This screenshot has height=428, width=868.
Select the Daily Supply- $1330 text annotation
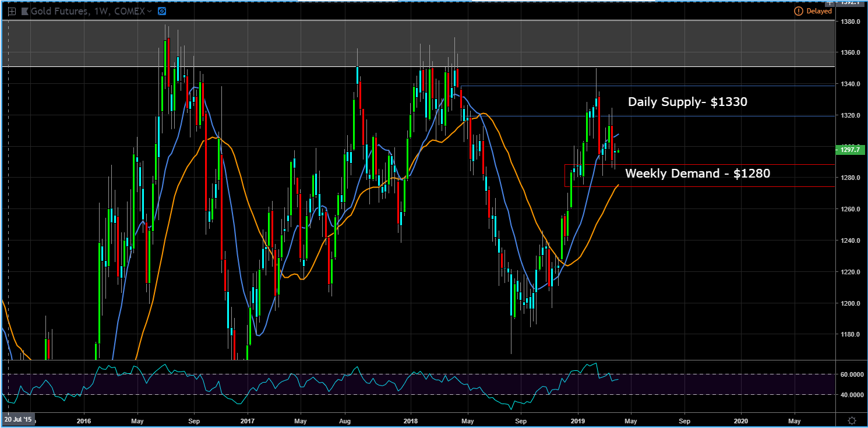point(687,102)
